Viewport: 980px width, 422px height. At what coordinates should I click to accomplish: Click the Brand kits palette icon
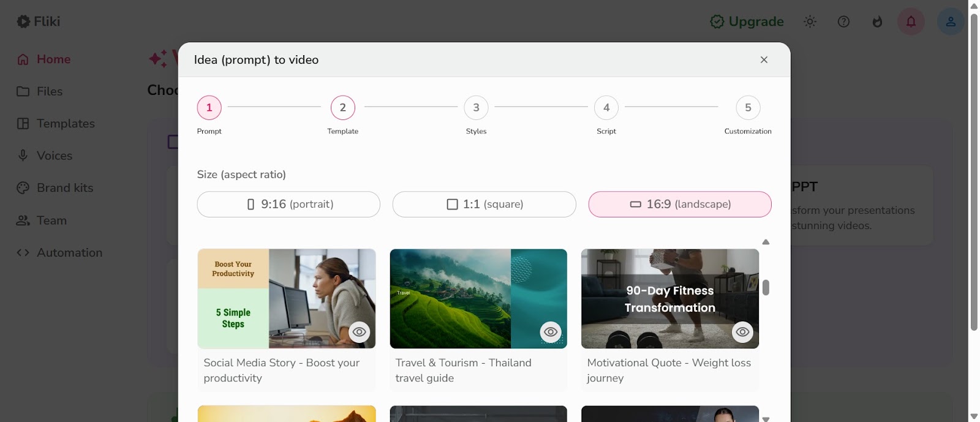23,188
